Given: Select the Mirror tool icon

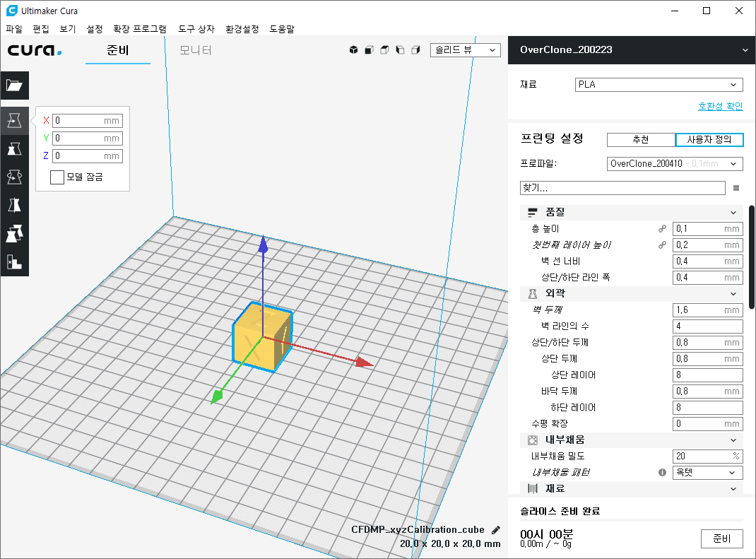Looking at the screenshot, I should (x=14, y=206).
